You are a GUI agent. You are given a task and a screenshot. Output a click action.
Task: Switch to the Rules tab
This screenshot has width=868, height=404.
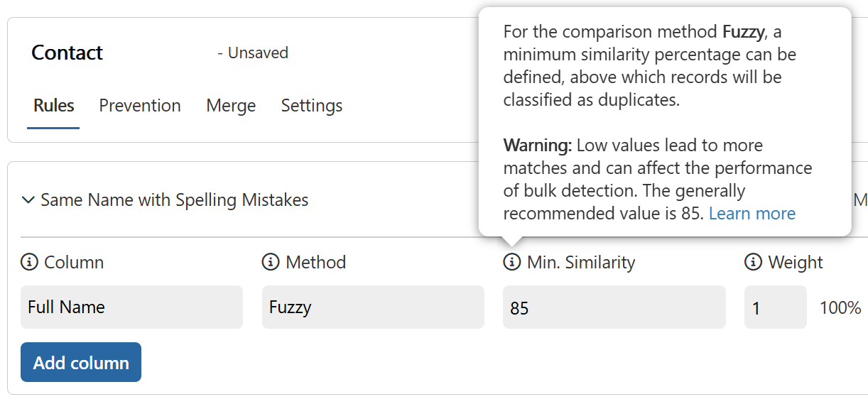54,106
